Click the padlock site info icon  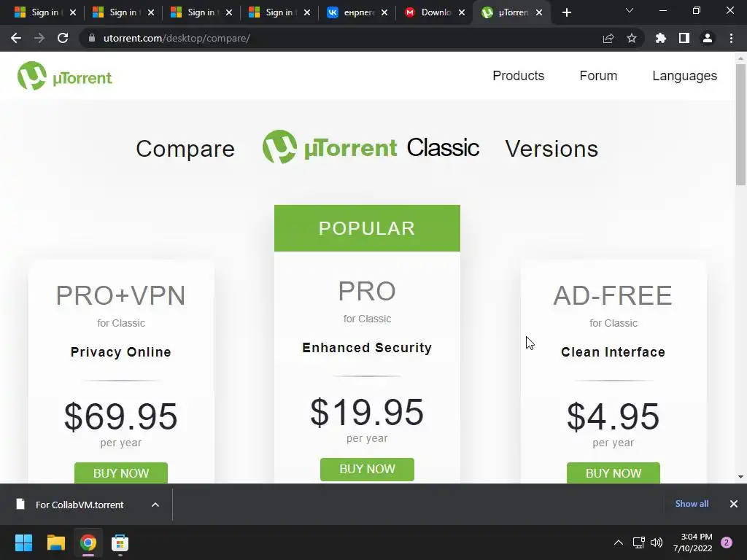click(x=92, y=38)
